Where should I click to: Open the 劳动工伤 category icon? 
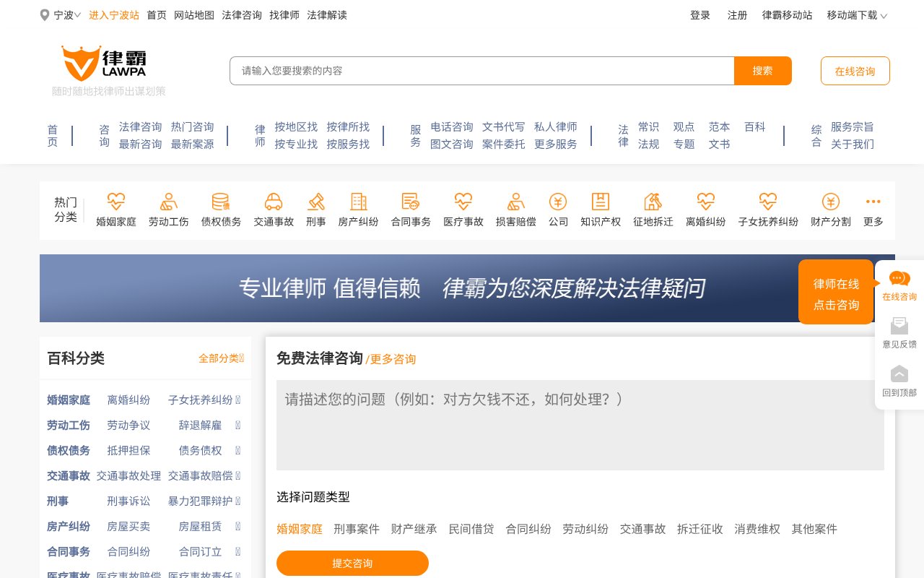[168, 202]
